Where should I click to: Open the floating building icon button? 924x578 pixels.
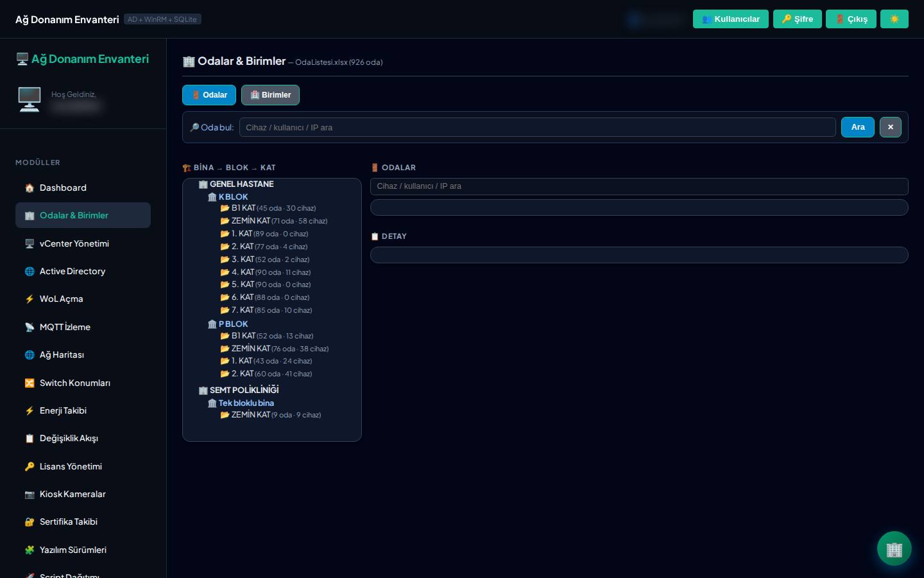coord(894,548)
